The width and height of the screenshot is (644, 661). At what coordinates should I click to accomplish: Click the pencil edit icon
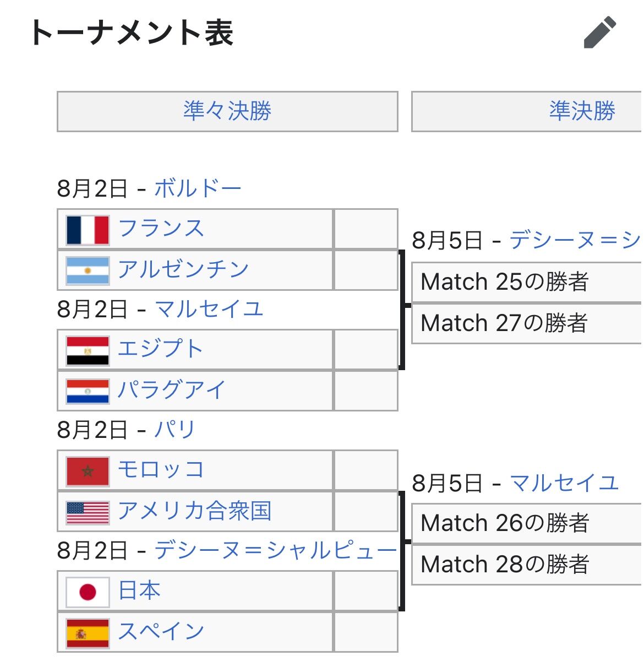click(x=599, y=32)
